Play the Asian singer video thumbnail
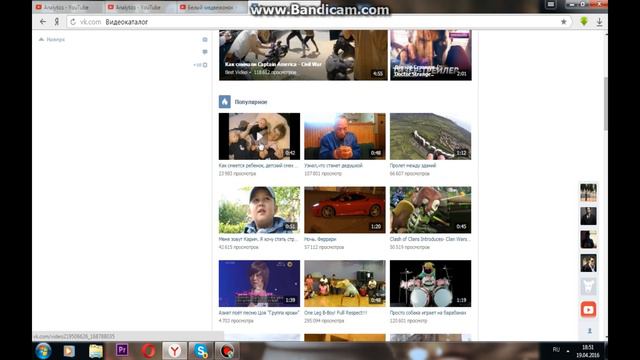Image resolution: width=640 pixels, height=360 pixels. [x=259, y=283]
